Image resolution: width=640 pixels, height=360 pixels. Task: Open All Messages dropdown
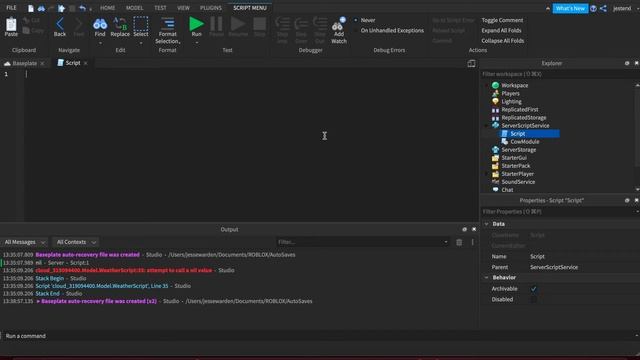click(x=24, y=242)
